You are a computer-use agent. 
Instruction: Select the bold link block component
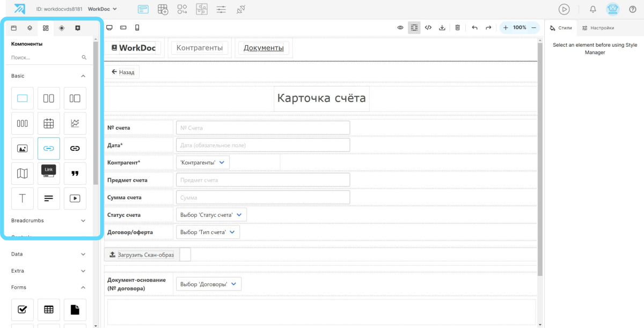(x=75, y=148)
